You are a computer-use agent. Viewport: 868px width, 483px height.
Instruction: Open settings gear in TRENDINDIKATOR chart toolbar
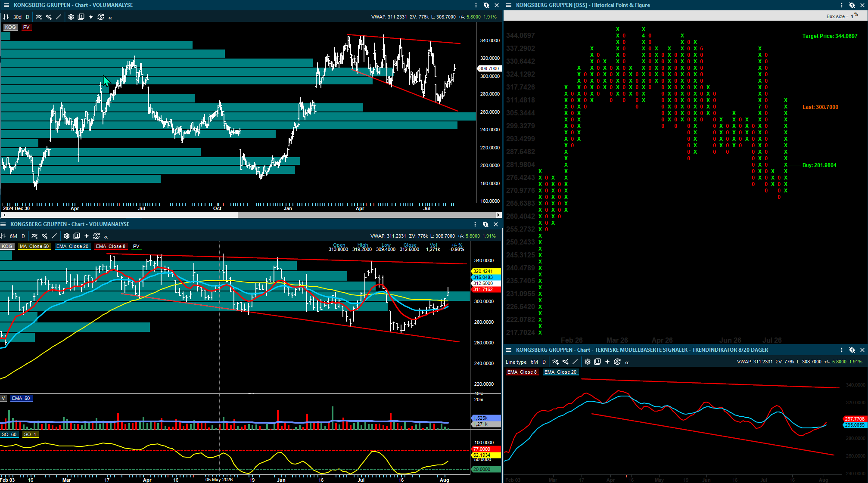[588, 362]
